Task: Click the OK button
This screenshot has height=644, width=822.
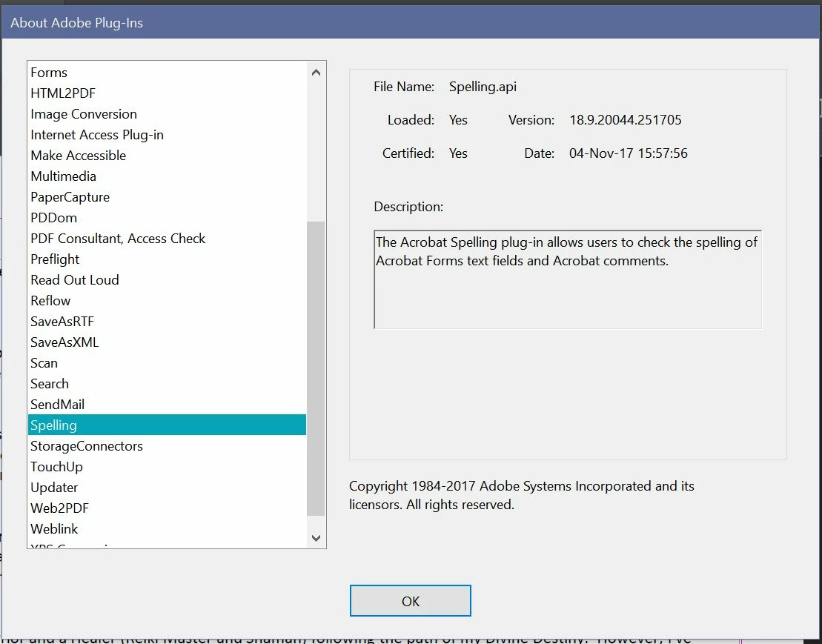Action: pos(410,600)
